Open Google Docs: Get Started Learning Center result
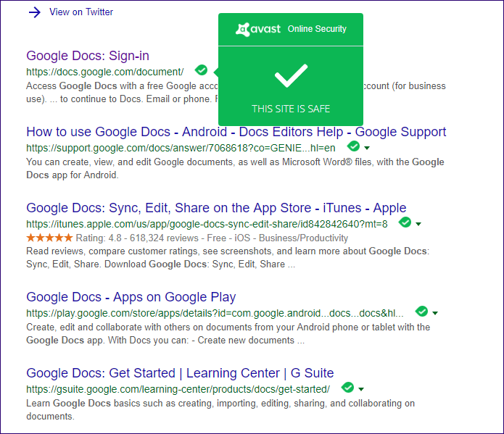Screen dimensions: 504x434 tap(180, 373)
